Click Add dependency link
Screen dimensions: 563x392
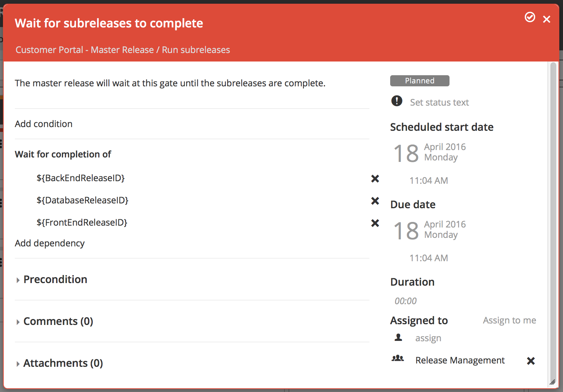(x=50, y=243)
